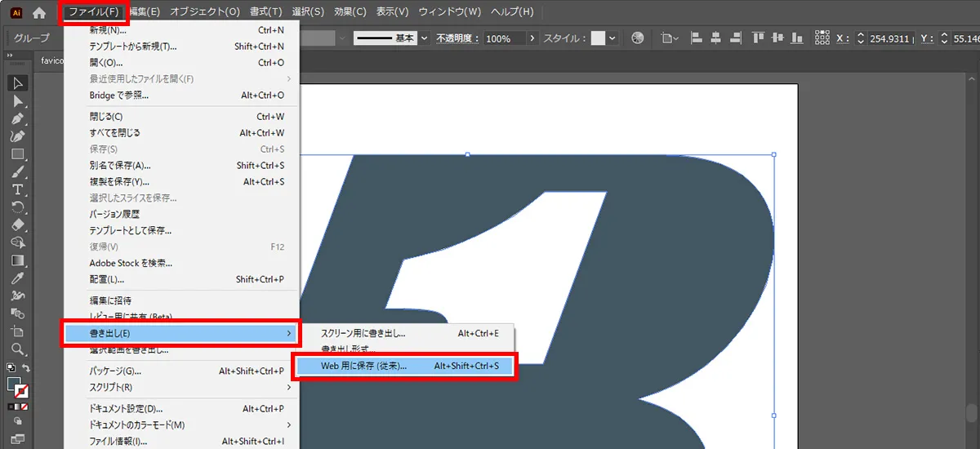Click the vertical align top icon

pyautogui.click(x=758, y=38)
